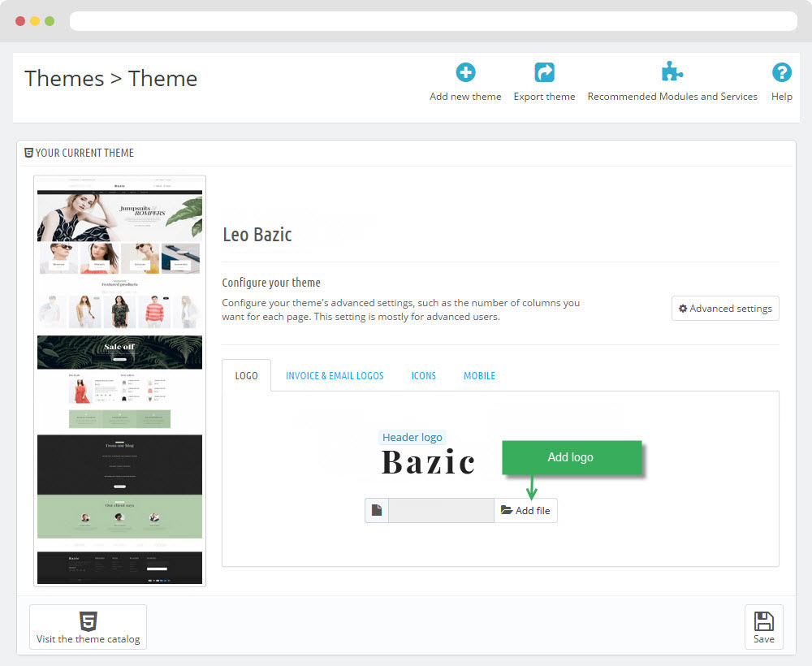Click the Configure your theme heading

coord(271,283)
